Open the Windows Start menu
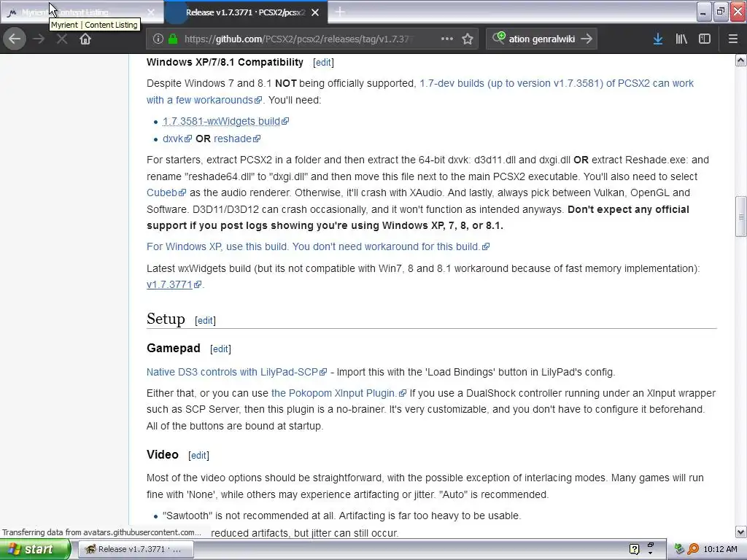This screenshot has width=747, height=560. [x=35, y=550]
